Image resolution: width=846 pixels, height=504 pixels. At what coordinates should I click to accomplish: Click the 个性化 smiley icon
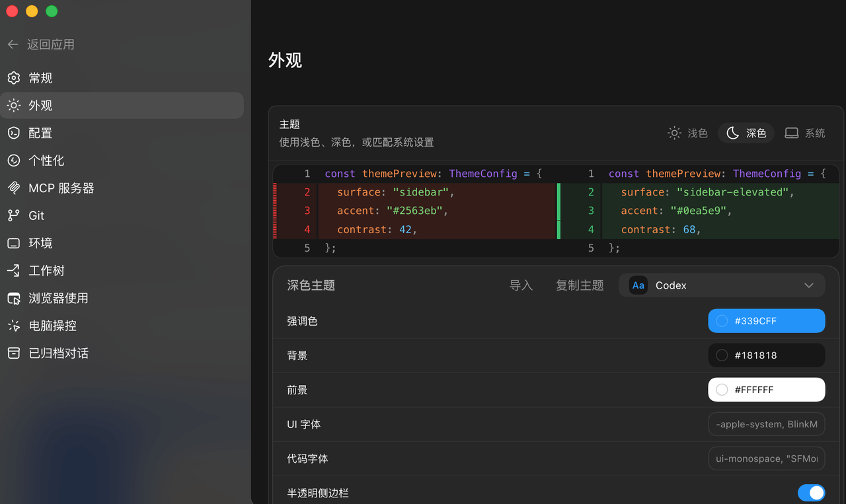pos(13,161)
